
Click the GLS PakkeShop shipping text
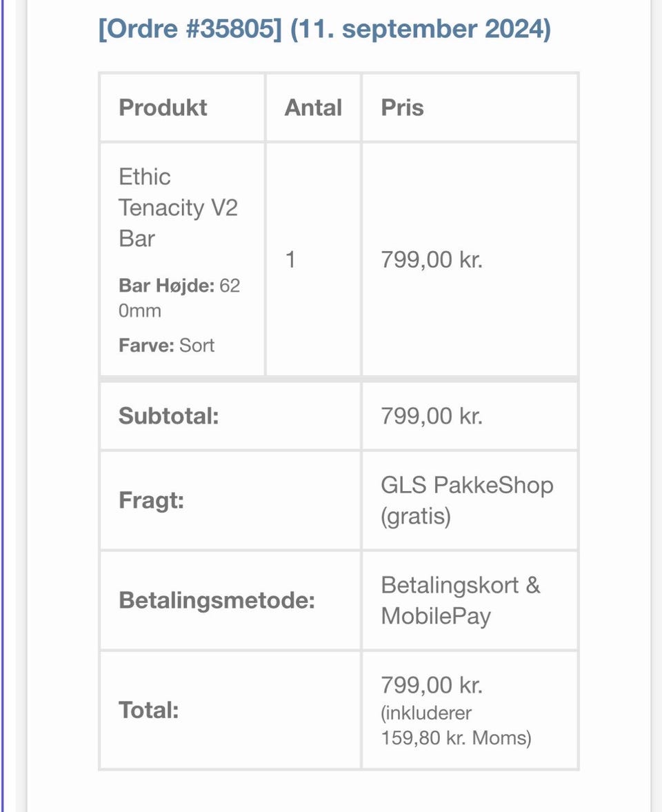click(x=467, y=486)
